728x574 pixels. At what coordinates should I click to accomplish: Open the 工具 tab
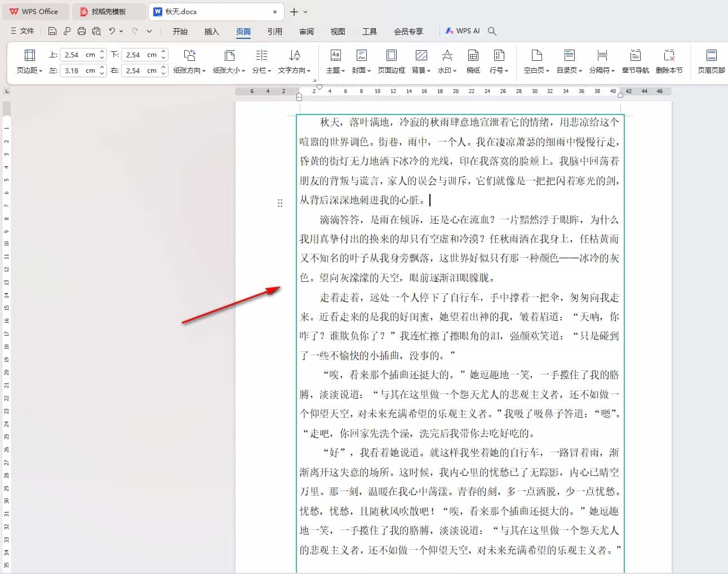click(x=370, y=32)
